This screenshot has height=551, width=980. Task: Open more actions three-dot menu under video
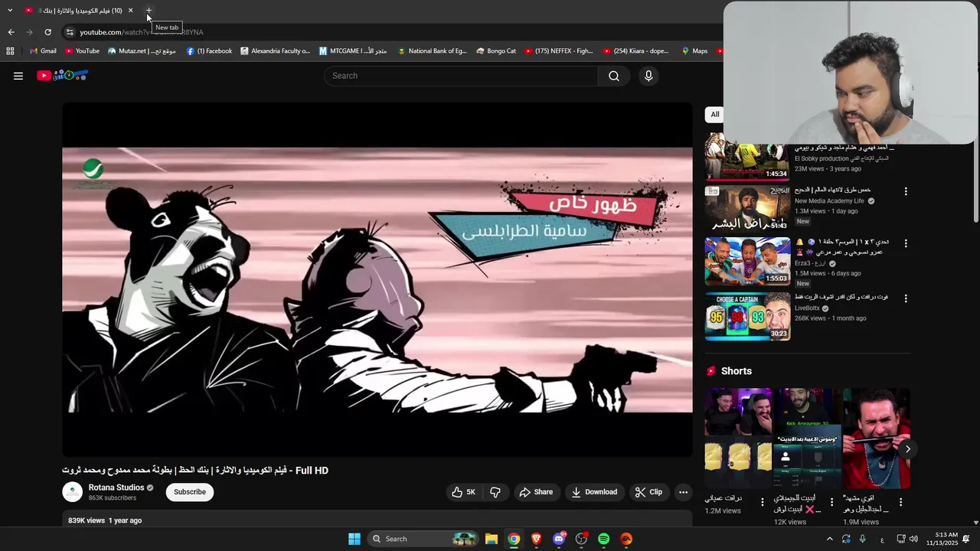tap(684, 492)
